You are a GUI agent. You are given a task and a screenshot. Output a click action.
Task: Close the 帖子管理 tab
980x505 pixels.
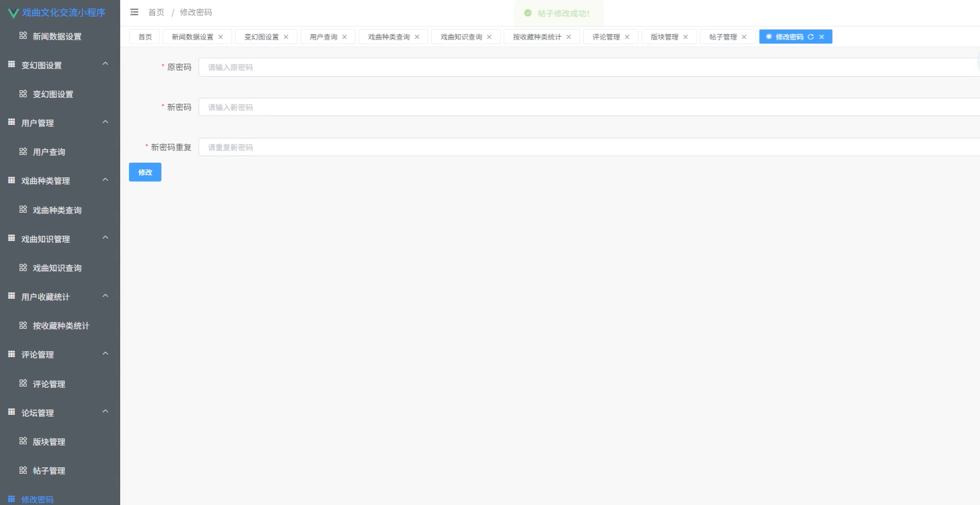tap(744, 37)
